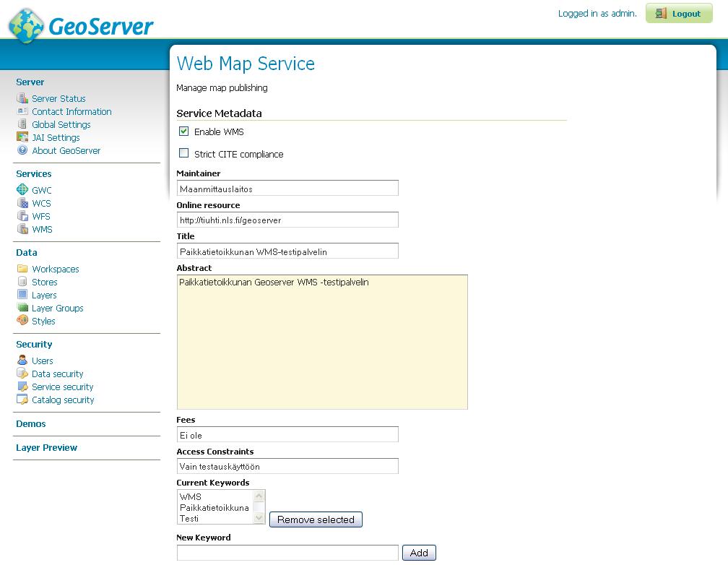Click the Styles palette icon
728x565 pixels.
[x=22, y=320]
